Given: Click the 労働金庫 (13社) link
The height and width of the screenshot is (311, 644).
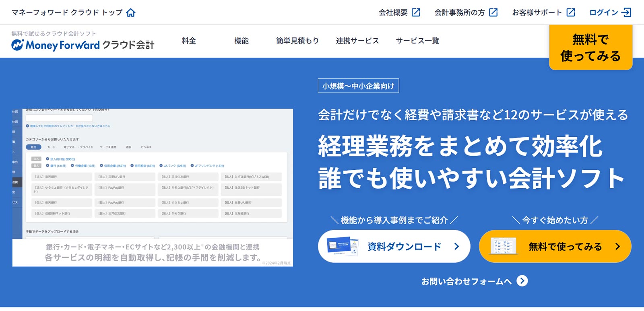Looking at the screenshot, I should click(x=83, y=166).
